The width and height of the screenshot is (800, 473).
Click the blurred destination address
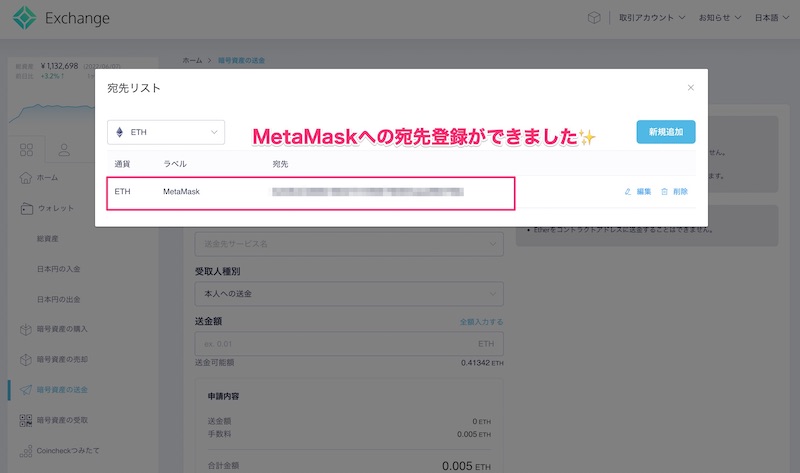pos(368,192)
